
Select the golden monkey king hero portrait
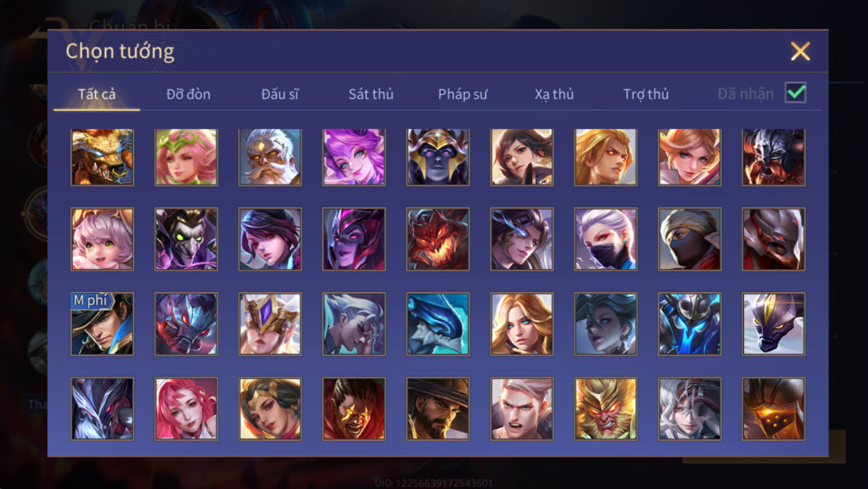(x=606, y=409)
